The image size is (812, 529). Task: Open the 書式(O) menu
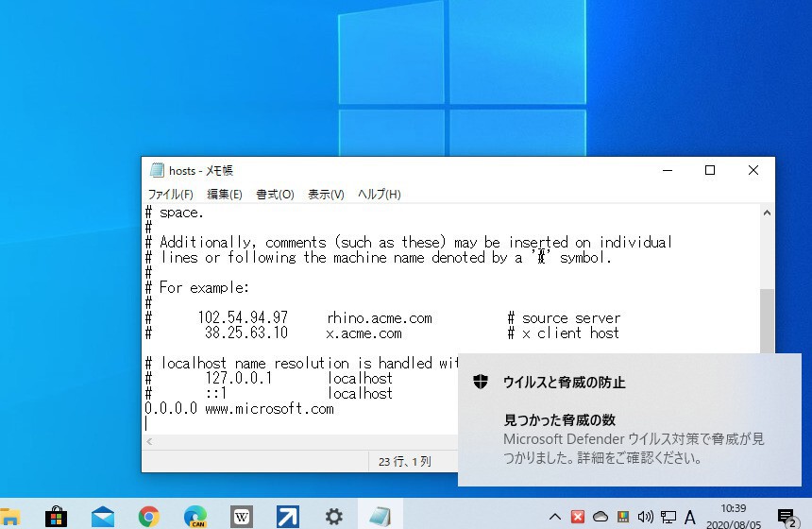(275, 195)
